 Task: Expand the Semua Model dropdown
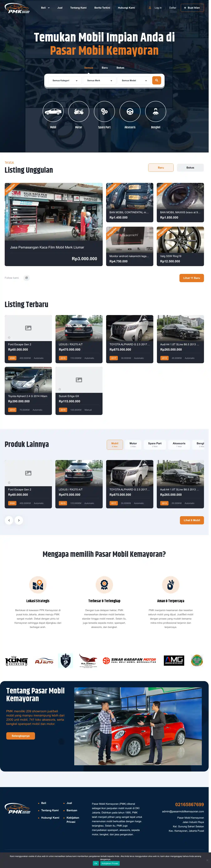click(x=134, y=81)
